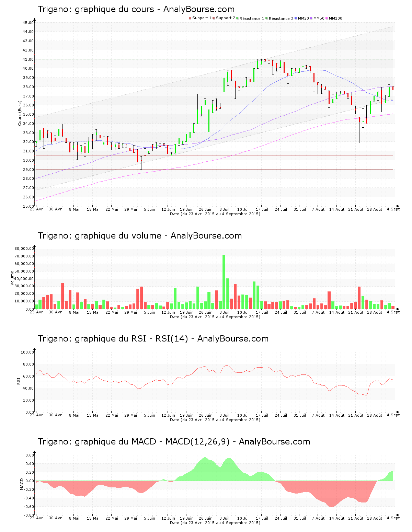Click '4 Sept' on the price chart axis

click(393, 209)
